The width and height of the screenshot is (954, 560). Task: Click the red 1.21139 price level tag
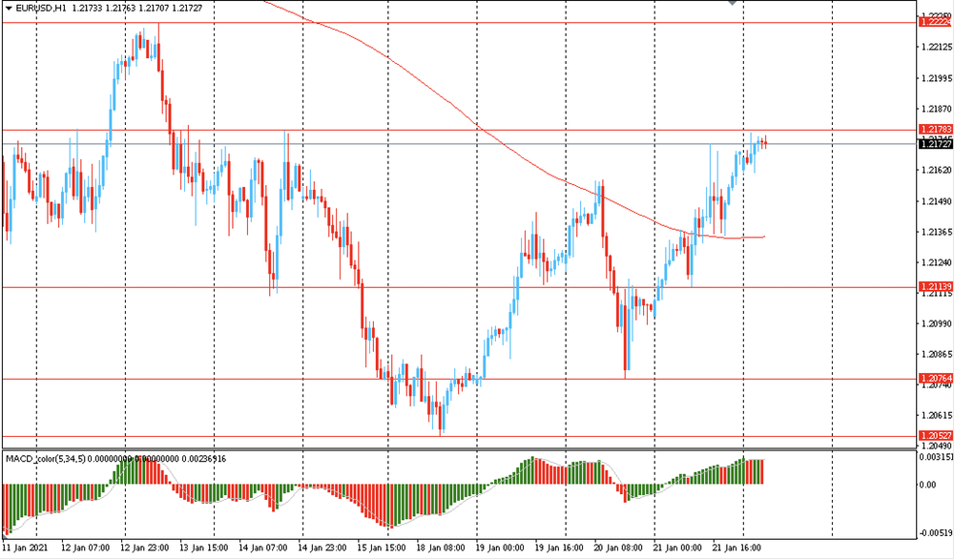click(935, 287)
